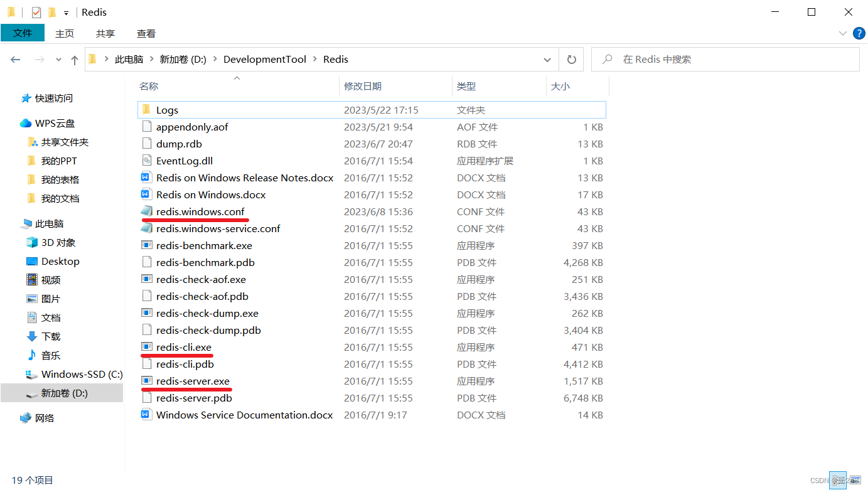
Task: Select 文档 in the navigation pane
Action: click(51, 318)
